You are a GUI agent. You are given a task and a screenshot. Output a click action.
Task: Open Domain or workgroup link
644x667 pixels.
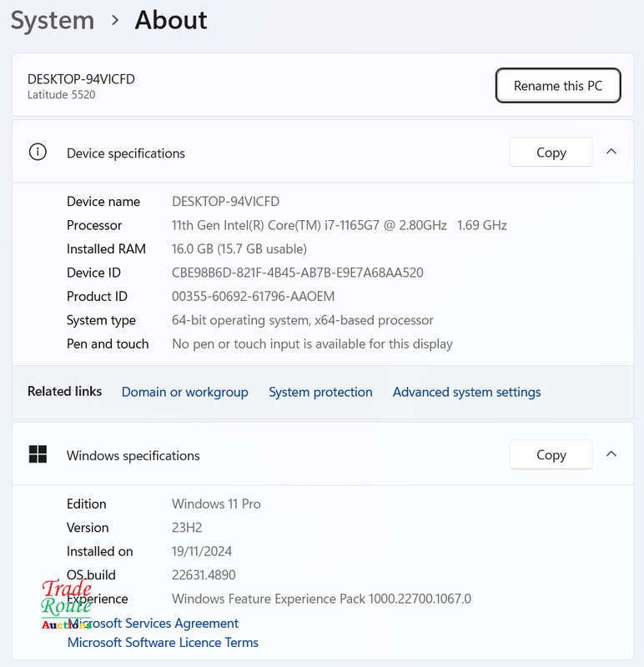(184, 392)
